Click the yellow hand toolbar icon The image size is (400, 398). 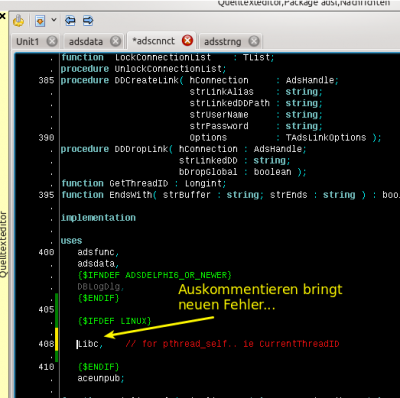pyautogui.click(x=18, y=21)
